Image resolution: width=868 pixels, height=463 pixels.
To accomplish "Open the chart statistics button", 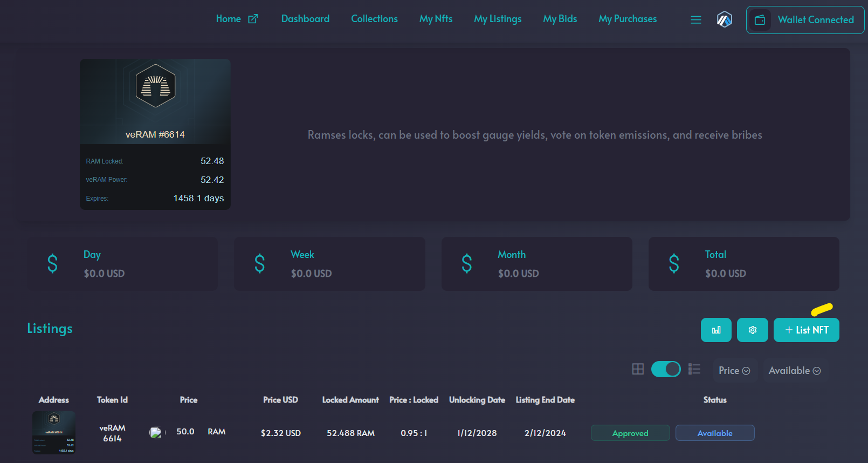I will click(716, 330).
